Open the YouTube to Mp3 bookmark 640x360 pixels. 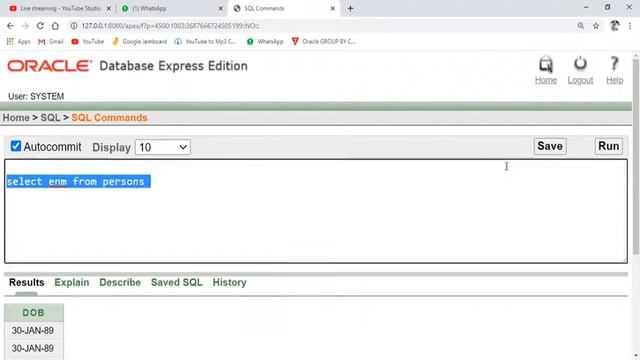pyautogui.click(x=205, y=41)
